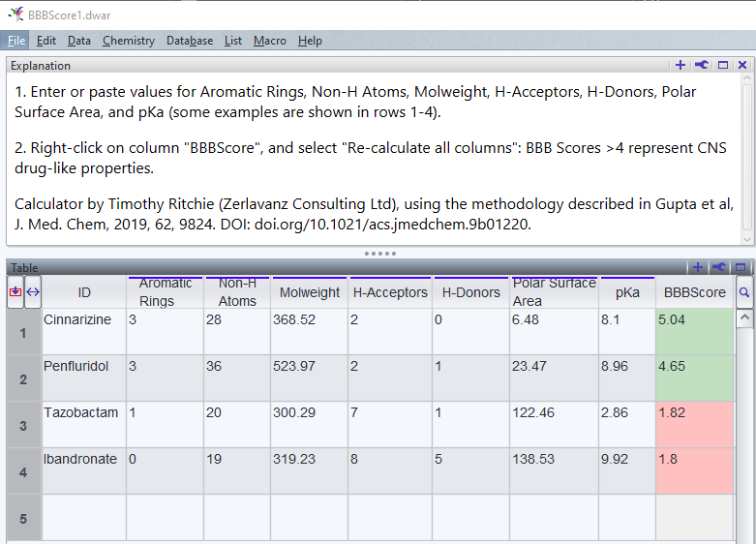Open the Database menu
756x544 pixels.
(190, 41)
